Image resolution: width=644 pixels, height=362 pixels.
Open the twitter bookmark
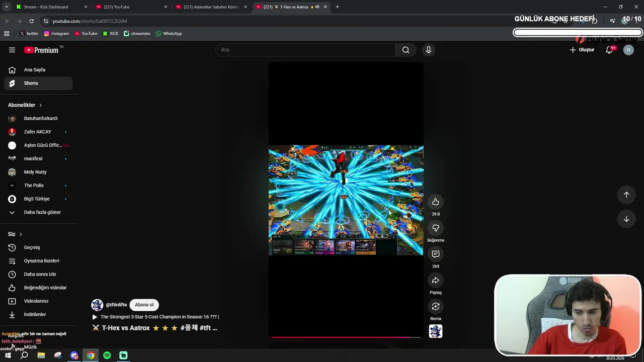(29, 34)
